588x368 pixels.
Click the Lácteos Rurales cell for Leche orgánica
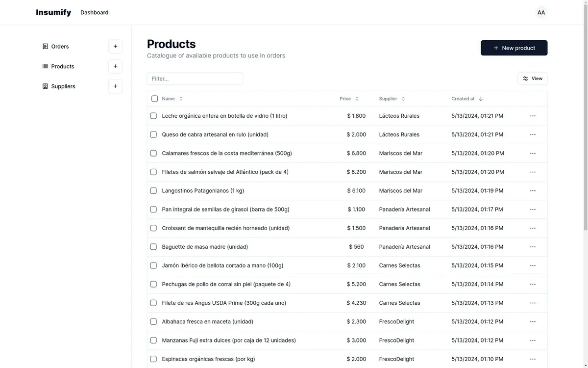pyautogui.click(x=399, y=116)
